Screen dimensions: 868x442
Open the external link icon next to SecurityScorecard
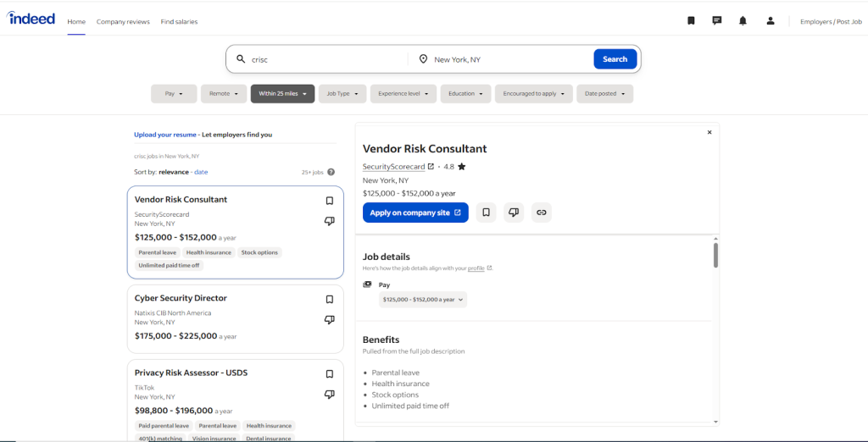pyautogui.click(x=431, y=166)
